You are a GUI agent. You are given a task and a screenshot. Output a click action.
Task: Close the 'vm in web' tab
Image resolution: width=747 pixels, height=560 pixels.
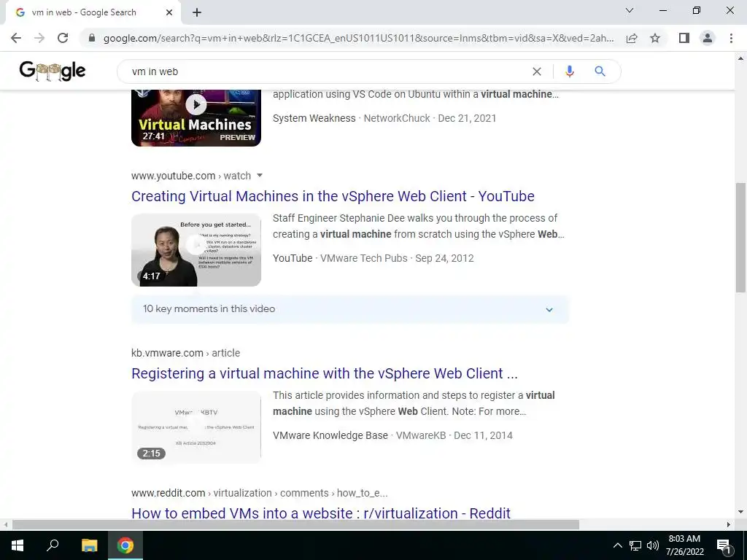[x=169, y=12]
